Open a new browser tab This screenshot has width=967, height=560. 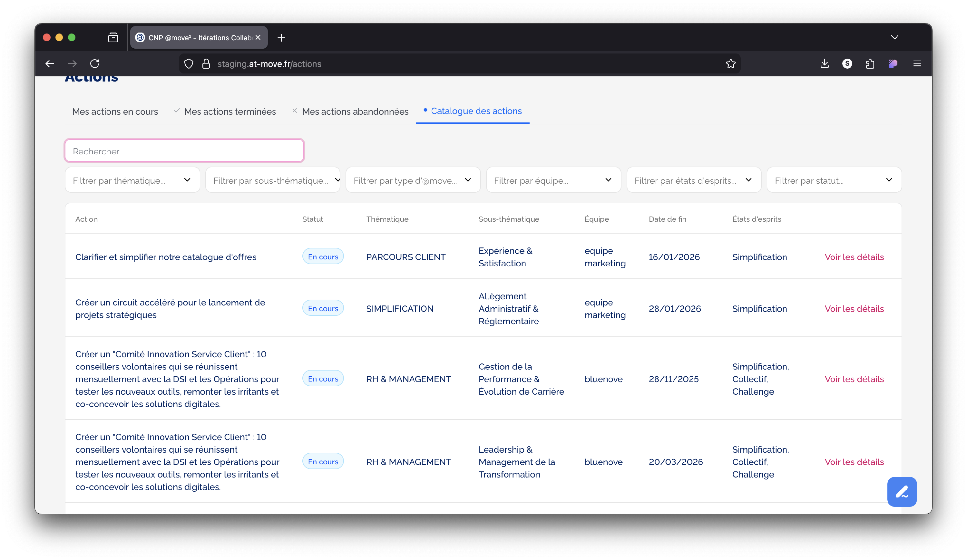click(x=281, y=38)
